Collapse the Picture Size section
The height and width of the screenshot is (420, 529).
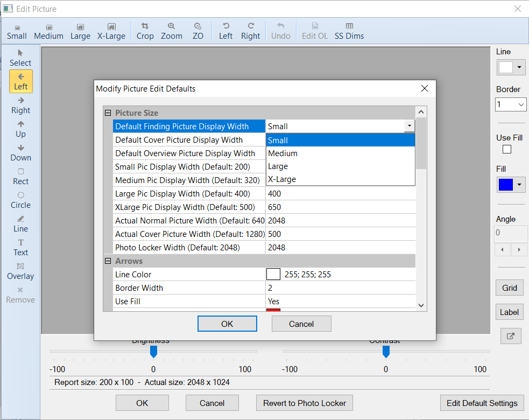click(x=108, y=113)
